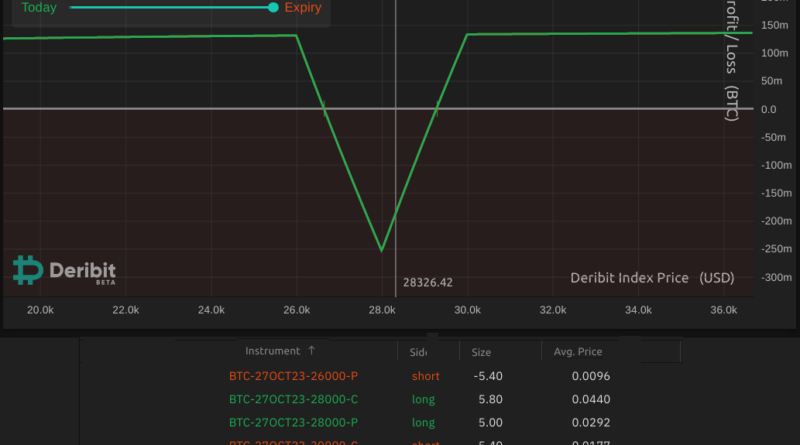Select the BTC-27OCT23-26000-P instrument row
The height and width of the screenshot is (445, 800).
click(293, 377)
